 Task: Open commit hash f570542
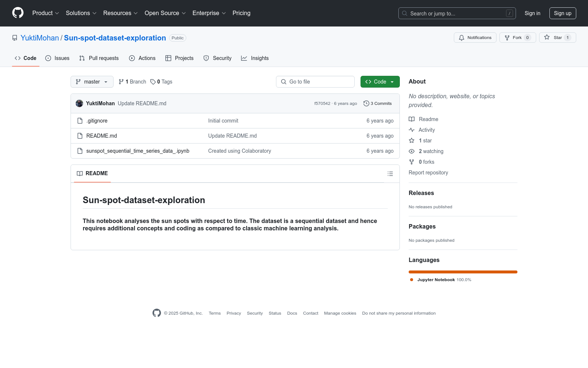322,103
